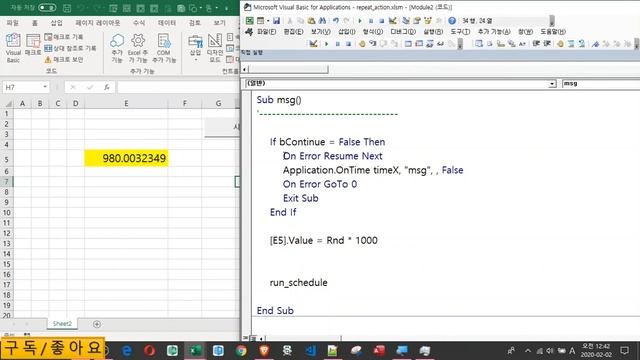Open Properties Window icon in VBA toolbar

[417, 20]
